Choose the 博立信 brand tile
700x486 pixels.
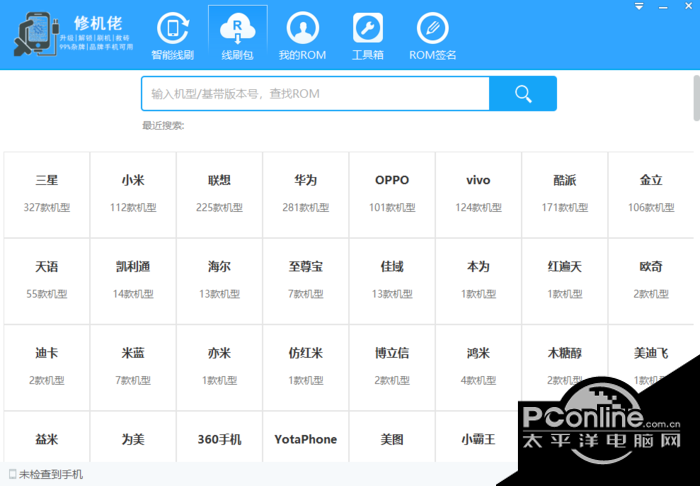tap(392, 368)
